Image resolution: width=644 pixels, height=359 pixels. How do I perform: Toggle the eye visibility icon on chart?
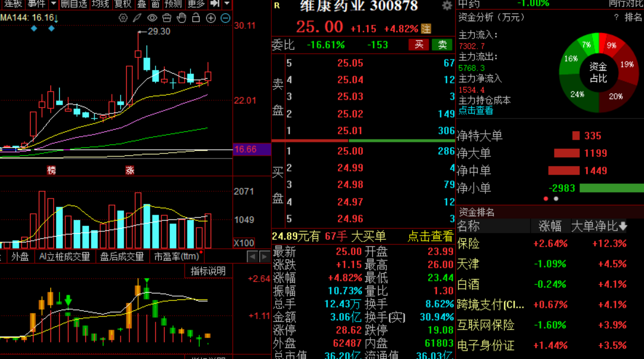(152, 18)
